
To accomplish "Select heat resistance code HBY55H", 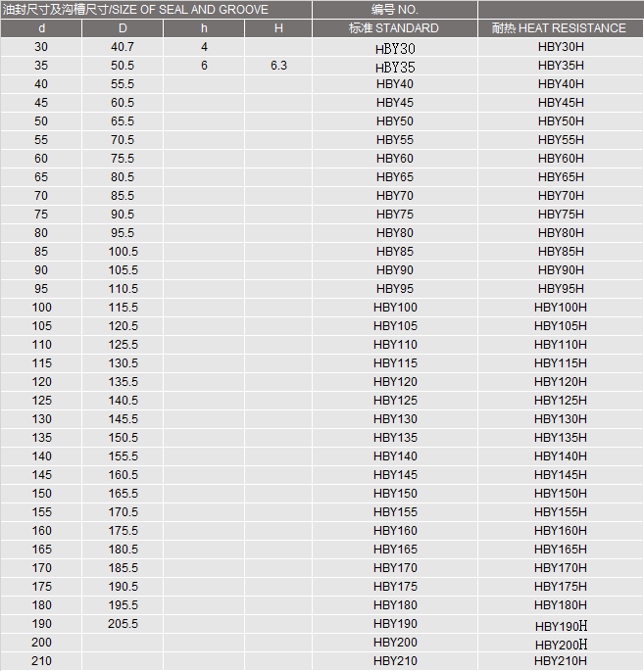I will click(x=561, y=140).
